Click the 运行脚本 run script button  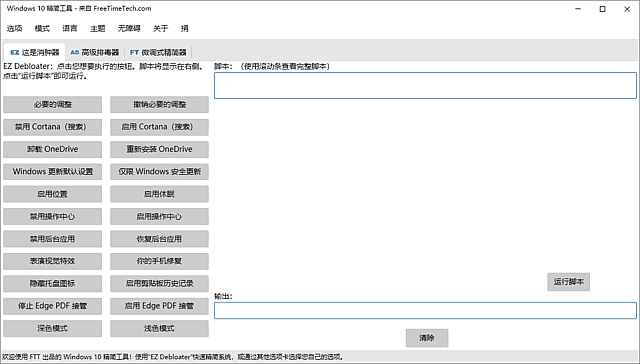coord(569,282)
